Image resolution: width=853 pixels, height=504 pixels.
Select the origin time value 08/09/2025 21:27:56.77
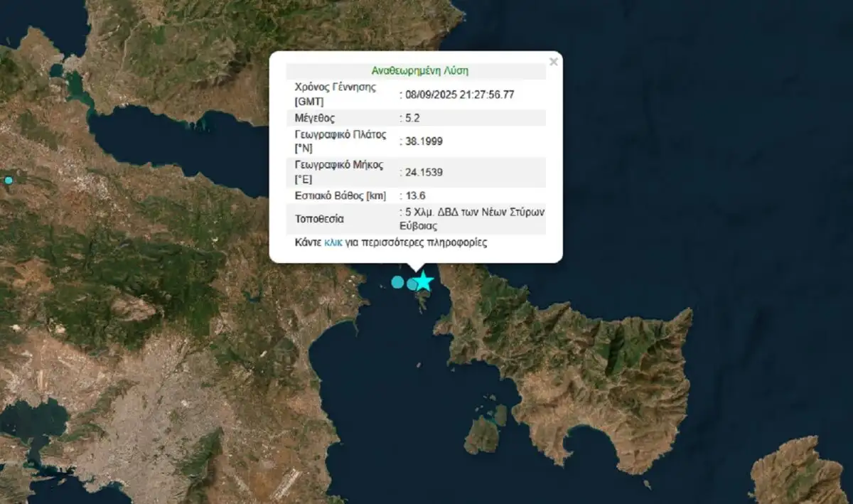(459, 94)
